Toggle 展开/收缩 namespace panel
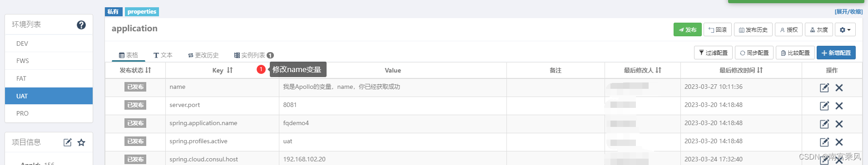 pyautogui.click(x=848, y=12)
